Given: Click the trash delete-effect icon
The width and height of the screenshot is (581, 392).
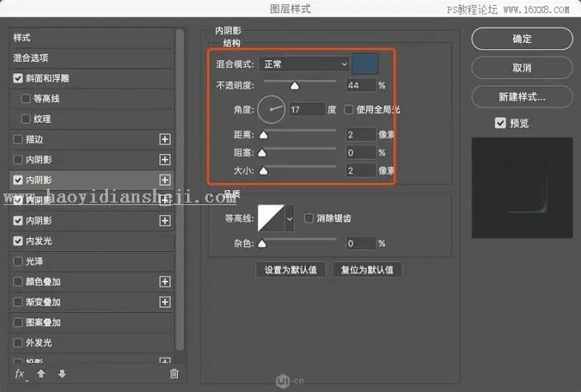Looking at the screenshot, I should [x=174, y=374].
